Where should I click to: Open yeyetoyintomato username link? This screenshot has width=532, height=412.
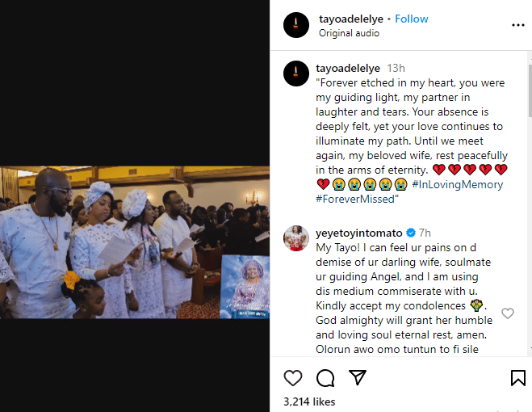(359, 233)
